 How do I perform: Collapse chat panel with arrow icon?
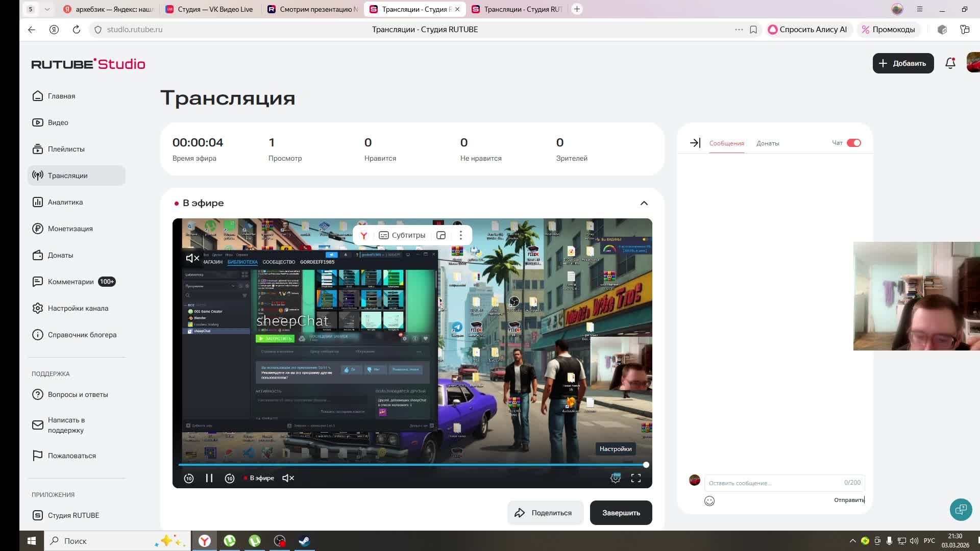pos(695,143)
